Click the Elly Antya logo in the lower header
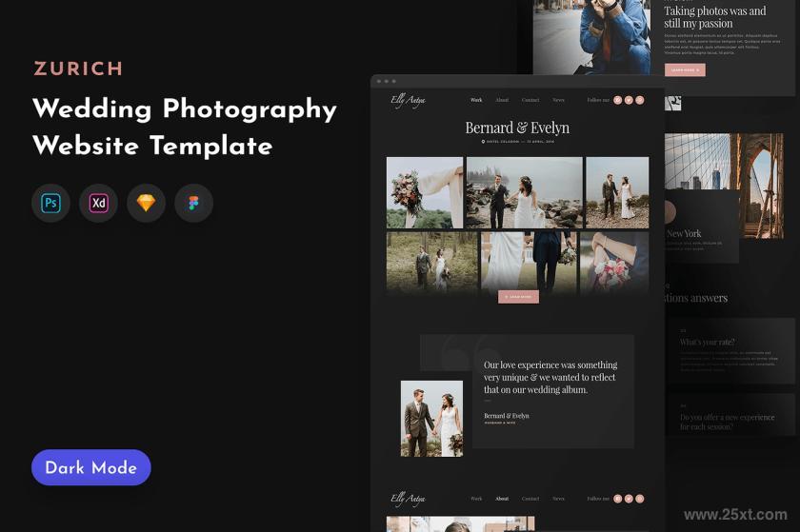 tap(408, 499)
